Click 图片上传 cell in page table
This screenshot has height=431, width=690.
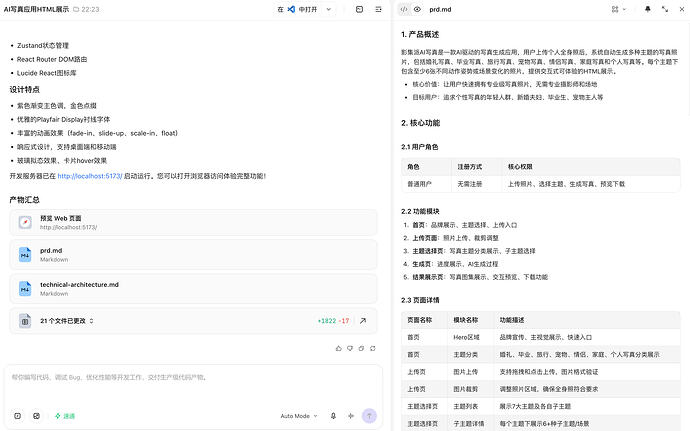(x=466, y=372)
